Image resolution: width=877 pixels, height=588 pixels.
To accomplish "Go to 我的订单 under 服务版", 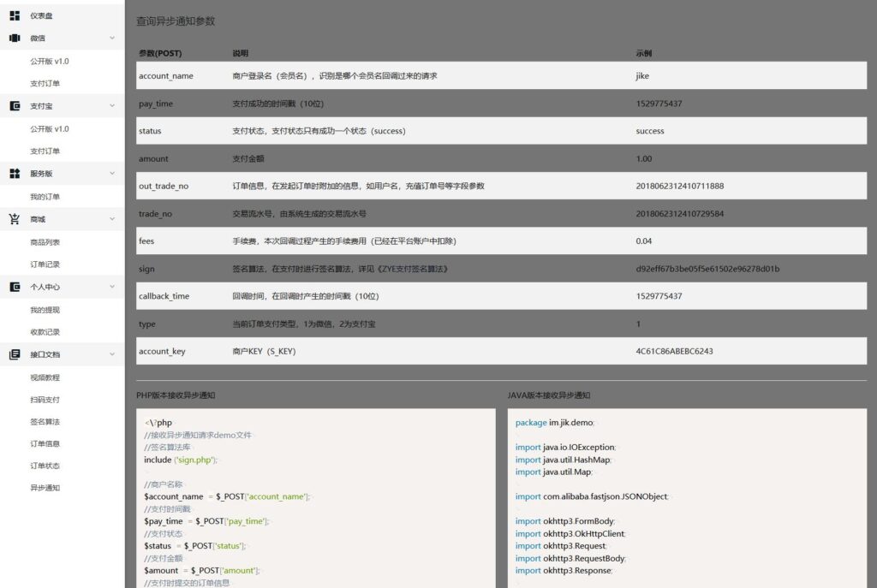I will point(45,197).
